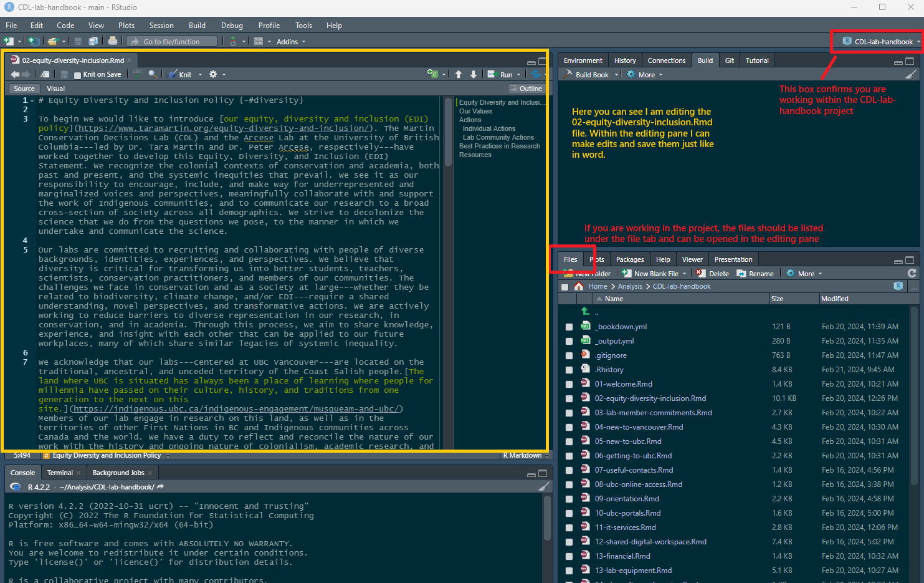Click the Outline button in editor
Image resolution: width=924 pixels, height=583 pixels.
(x=526, y=89)
